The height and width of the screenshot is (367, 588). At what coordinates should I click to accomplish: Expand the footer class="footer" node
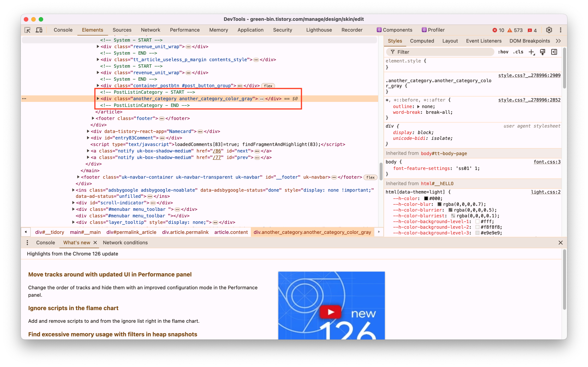click(93, 118)
